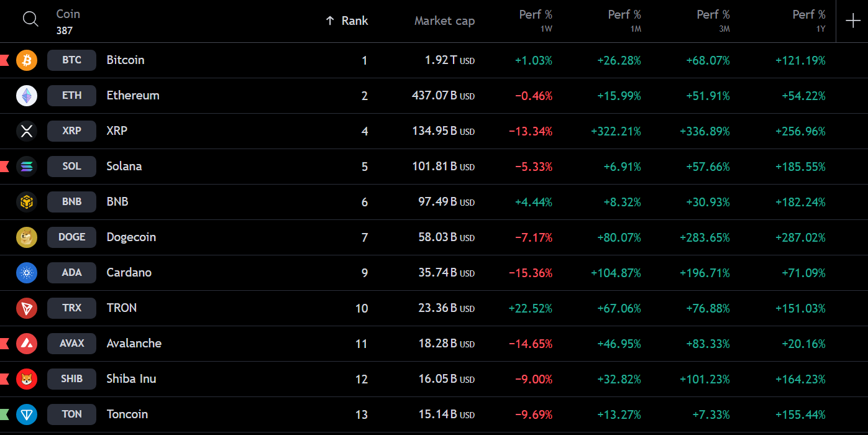Screen dimensions: 868x435
Task: Open the BTC ticker symbol button
Action: point(72,60)
